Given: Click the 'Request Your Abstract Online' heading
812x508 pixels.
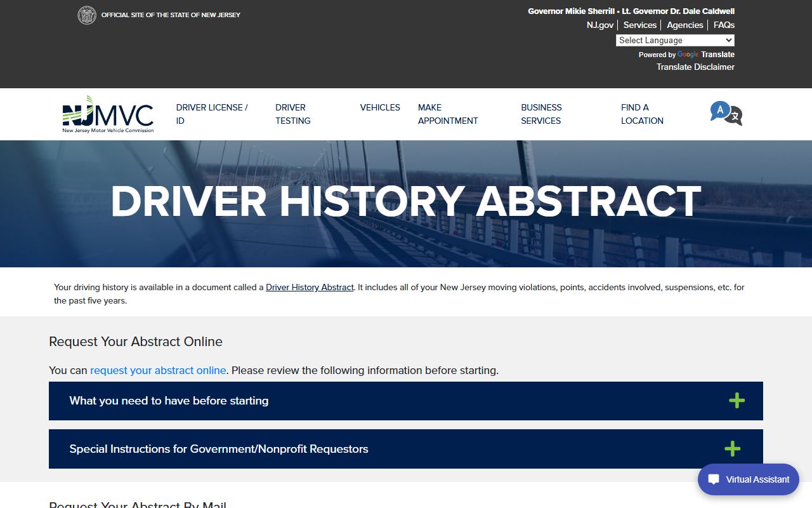Looking at the screenshot, I should (x=136, y=342).
